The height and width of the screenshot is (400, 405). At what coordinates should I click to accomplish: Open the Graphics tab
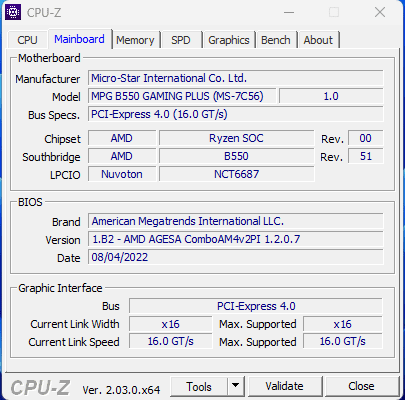tap(229, 40)
